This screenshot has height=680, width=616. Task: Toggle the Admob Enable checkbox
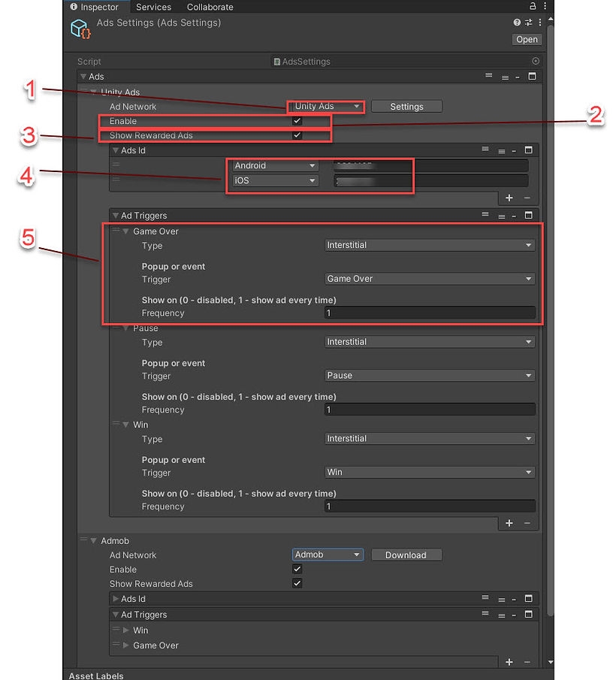pos(297,570)
